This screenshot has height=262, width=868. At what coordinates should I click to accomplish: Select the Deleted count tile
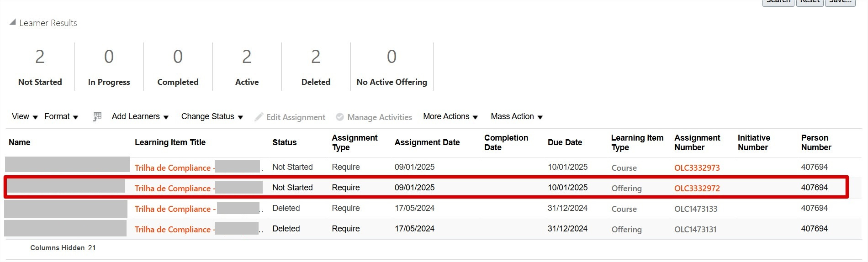tap(316, 67)
